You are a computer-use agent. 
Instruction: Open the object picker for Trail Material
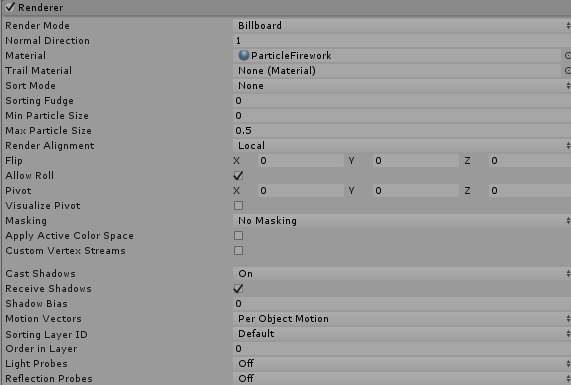click(567, 71)
